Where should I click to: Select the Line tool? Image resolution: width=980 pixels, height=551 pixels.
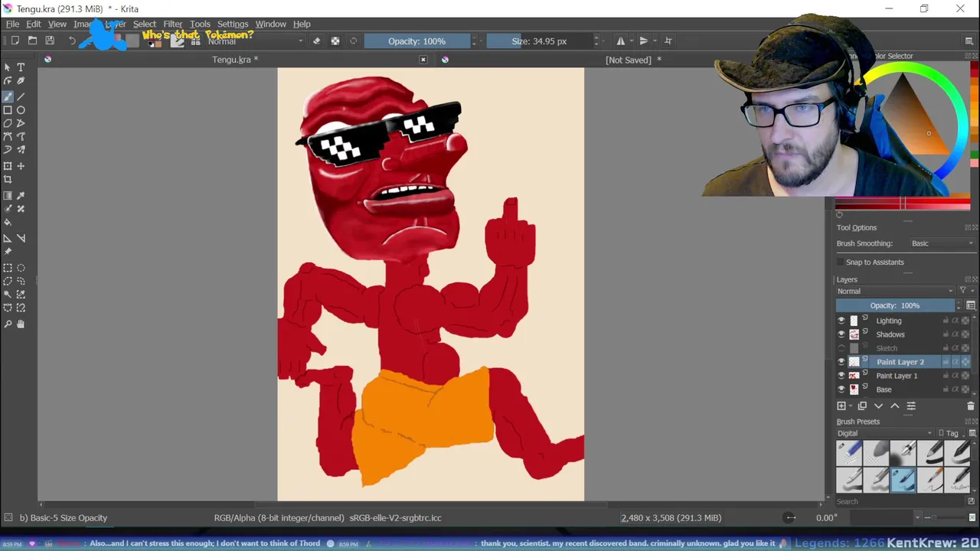[21, 96]
